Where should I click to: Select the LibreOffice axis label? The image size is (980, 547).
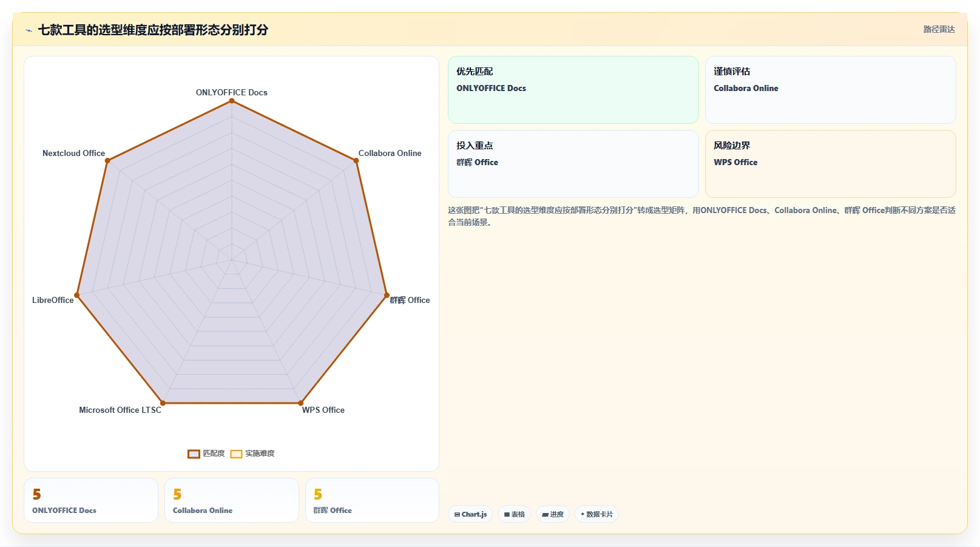[53, 300]
